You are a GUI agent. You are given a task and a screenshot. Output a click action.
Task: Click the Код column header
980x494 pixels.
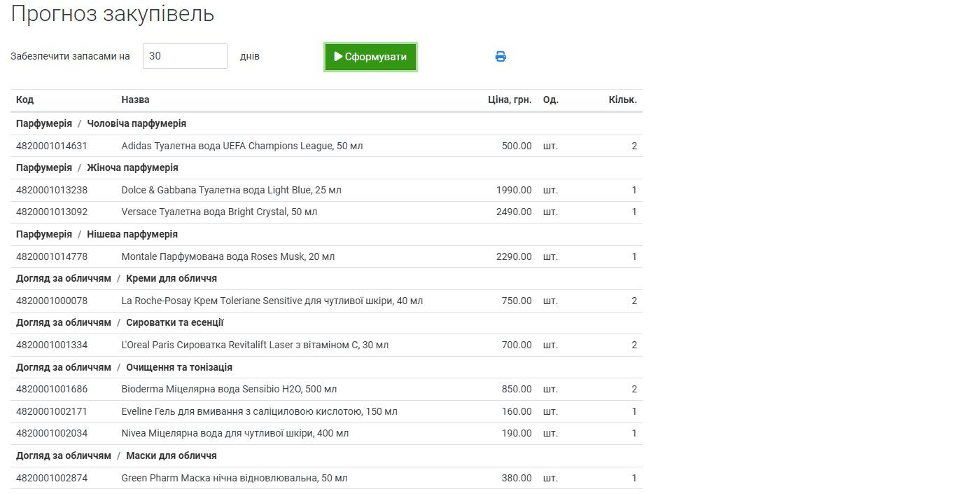coord(24,100)
